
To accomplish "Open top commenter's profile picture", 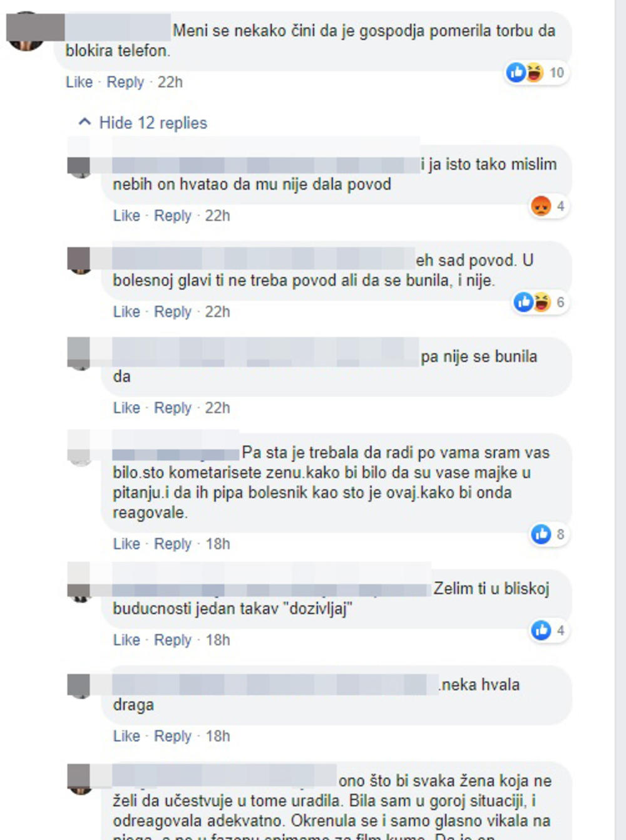I will 26,31.
